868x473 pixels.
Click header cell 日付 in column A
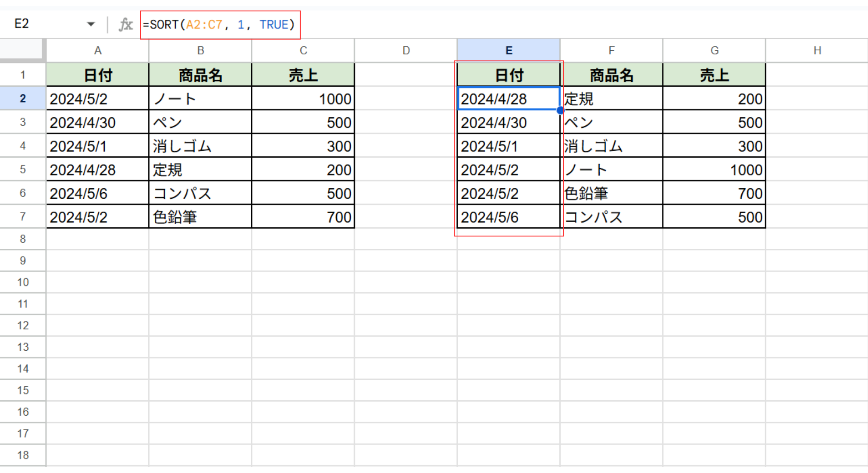click(98, 75)
